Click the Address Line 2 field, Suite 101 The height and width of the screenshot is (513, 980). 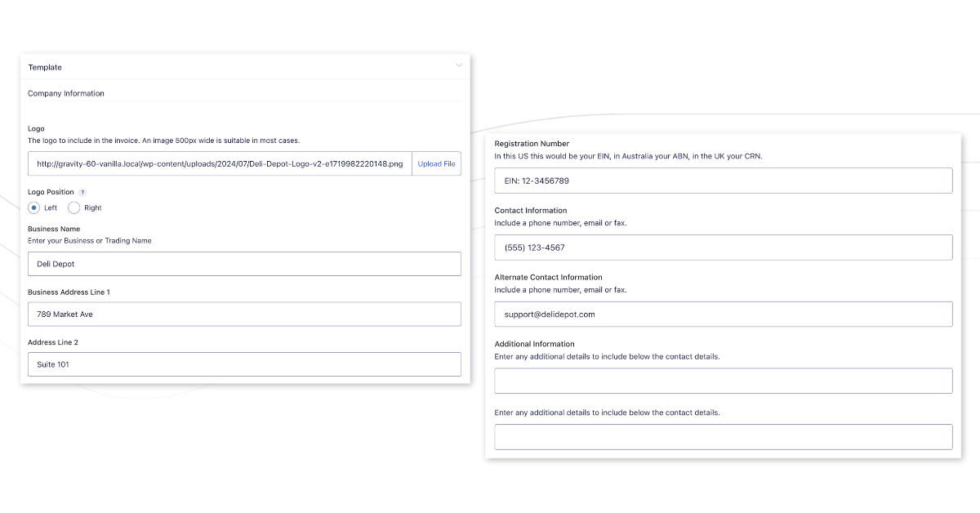point(244,364)
